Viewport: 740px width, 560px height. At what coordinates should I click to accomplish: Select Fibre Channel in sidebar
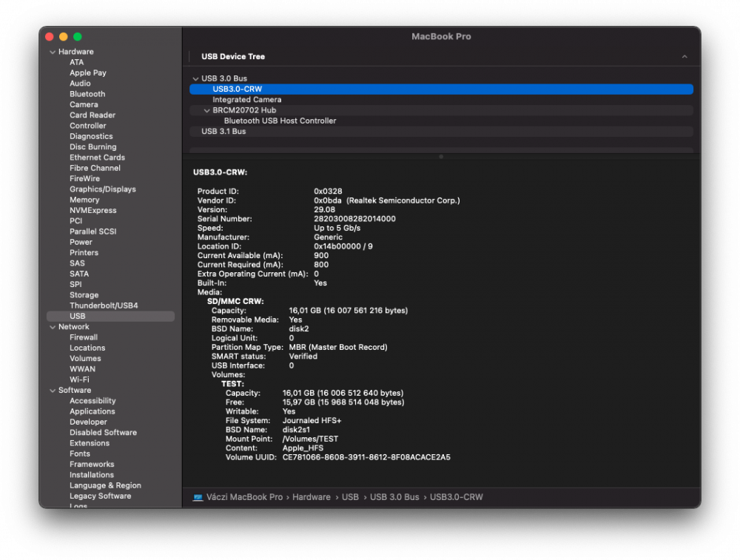(95, 168)
